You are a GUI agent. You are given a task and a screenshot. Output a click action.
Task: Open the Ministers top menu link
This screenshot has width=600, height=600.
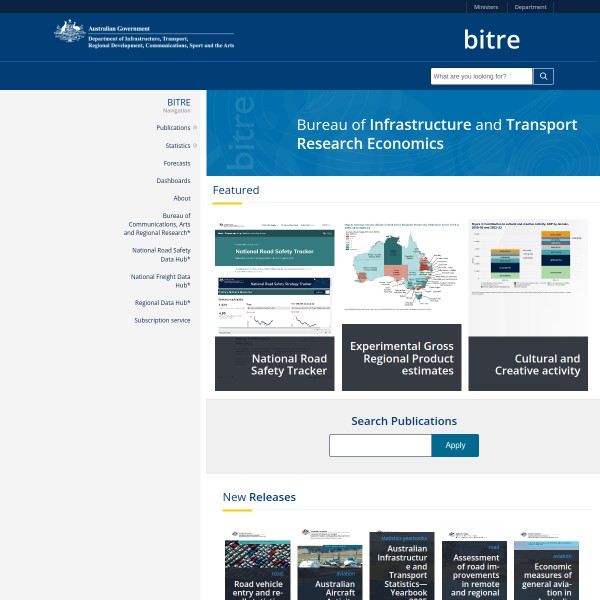coord(486,7)
